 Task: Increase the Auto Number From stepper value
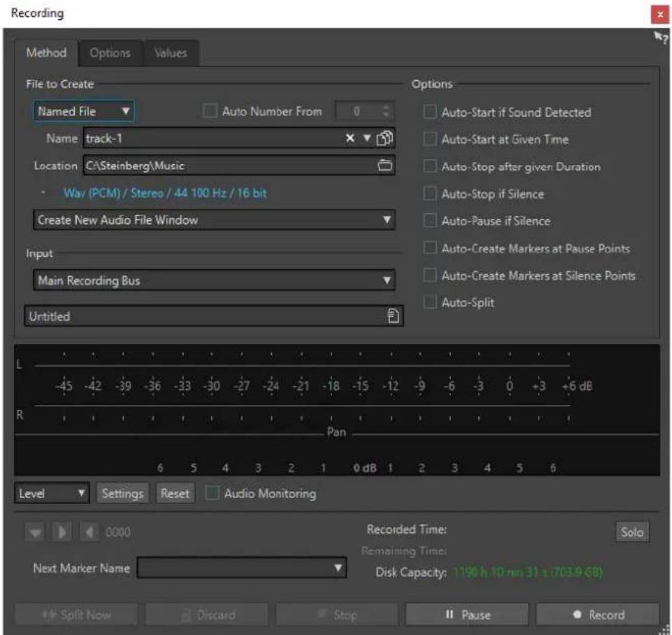pyautogui.click(x=386, y=107)
